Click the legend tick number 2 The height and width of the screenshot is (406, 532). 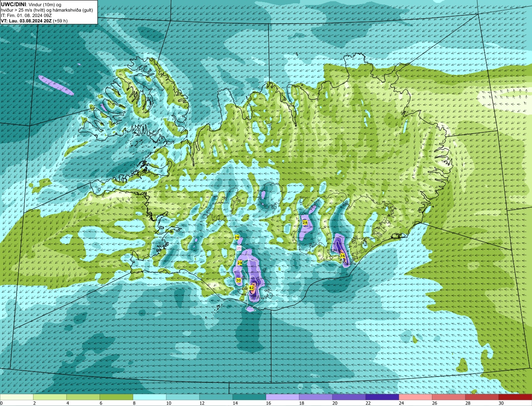tap(34, 403)
